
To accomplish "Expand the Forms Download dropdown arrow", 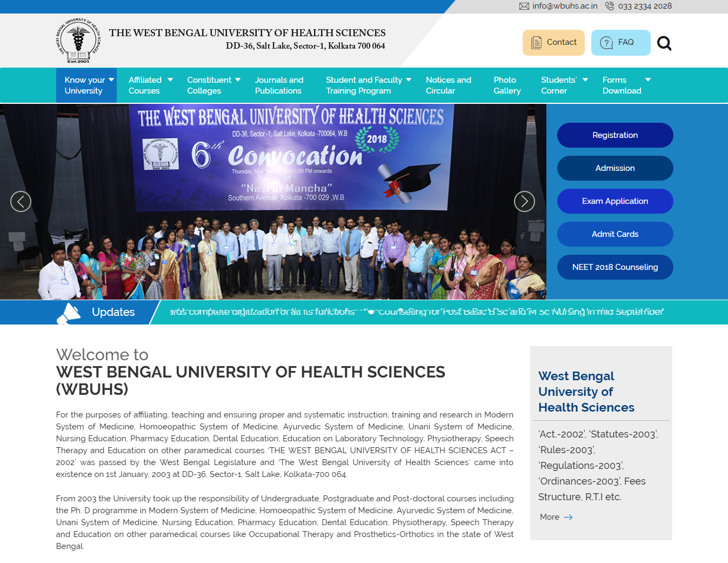I will tap(648, 80).
